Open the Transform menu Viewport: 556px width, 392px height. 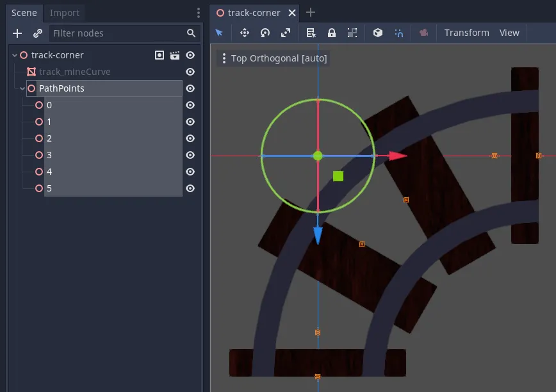point(466,32)
